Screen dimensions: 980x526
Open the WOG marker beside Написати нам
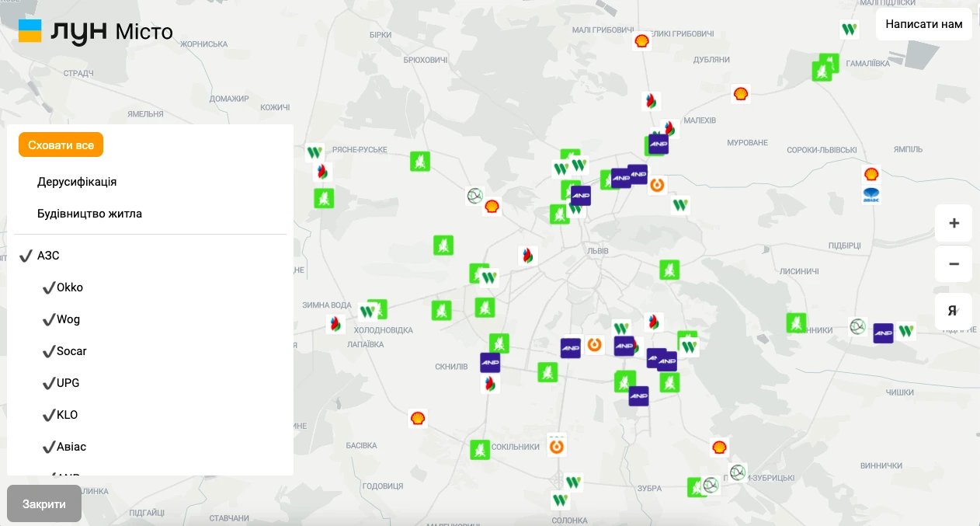[x=849, y=30]
